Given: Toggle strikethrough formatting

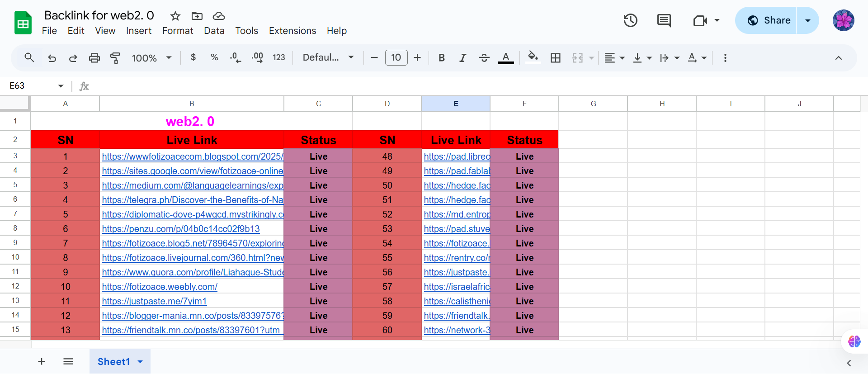Looking at the screenshot, I should pyautogui.click(x=484, y=58).
